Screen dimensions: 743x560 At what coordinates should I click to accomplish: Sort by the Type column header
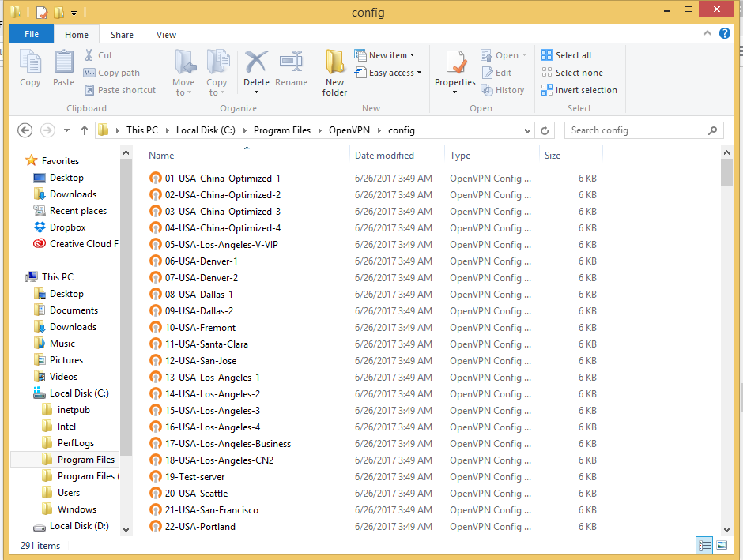460,156
